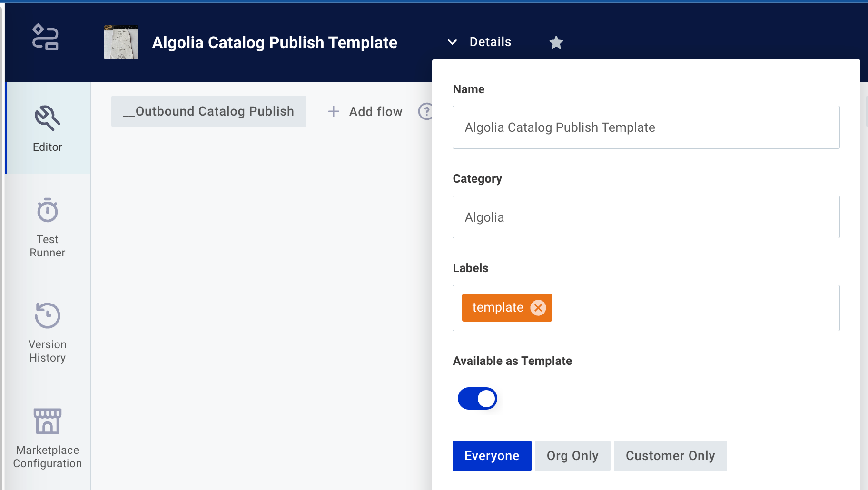Click the plus icon to add flow
This screenshot has width=868, height=490.
point(334,111)
